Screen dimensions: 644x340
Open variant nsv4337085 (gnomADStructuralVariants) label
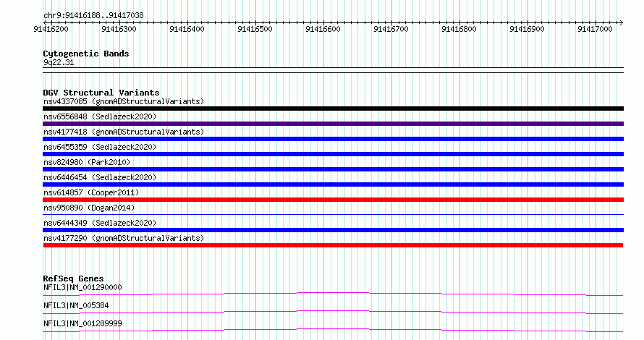pos(124,101)
